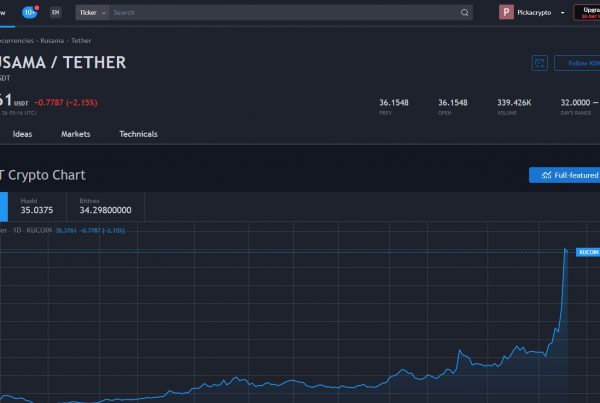Click the chart snapshot icon near Follow
The width and height of the screenshot is (600, 403).
coord(540,63)
